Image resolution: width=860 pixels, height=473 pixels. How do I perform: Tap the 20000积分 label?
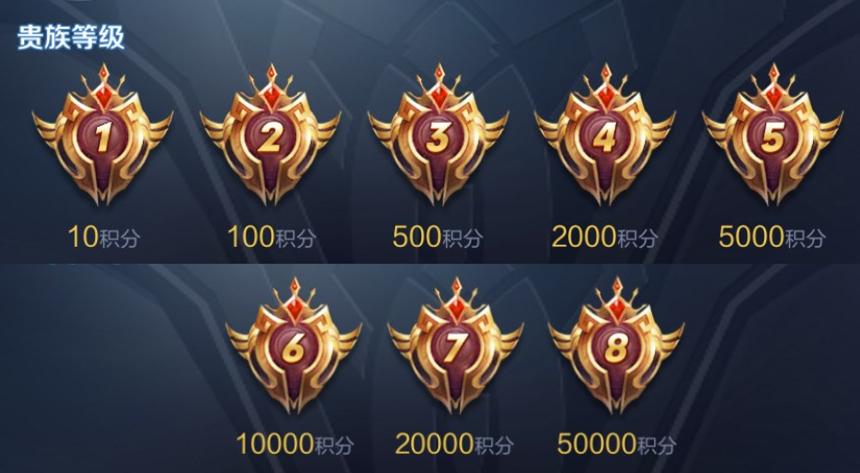455,444
